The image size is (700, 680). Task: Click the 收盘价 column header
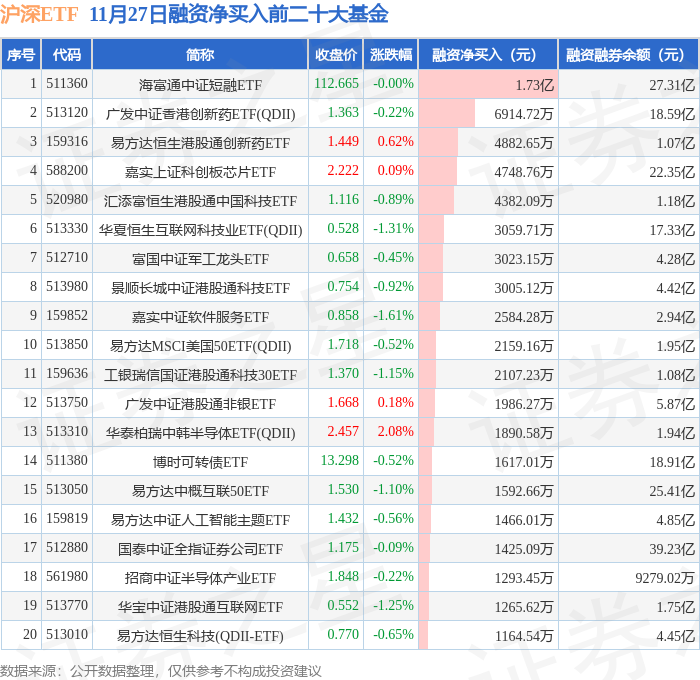[x=336, y=54]
